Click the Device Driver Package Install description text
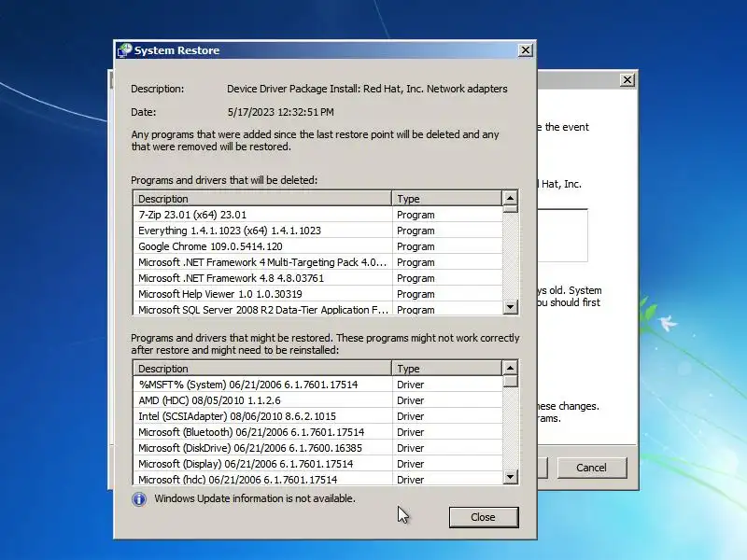 tap(367, 89)
